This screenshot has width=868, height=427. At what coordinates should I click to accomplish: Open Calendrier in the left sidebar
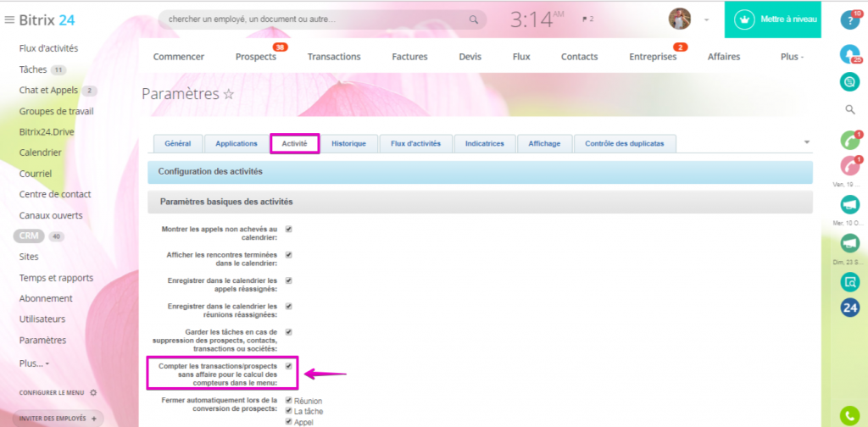click(41, 152)
